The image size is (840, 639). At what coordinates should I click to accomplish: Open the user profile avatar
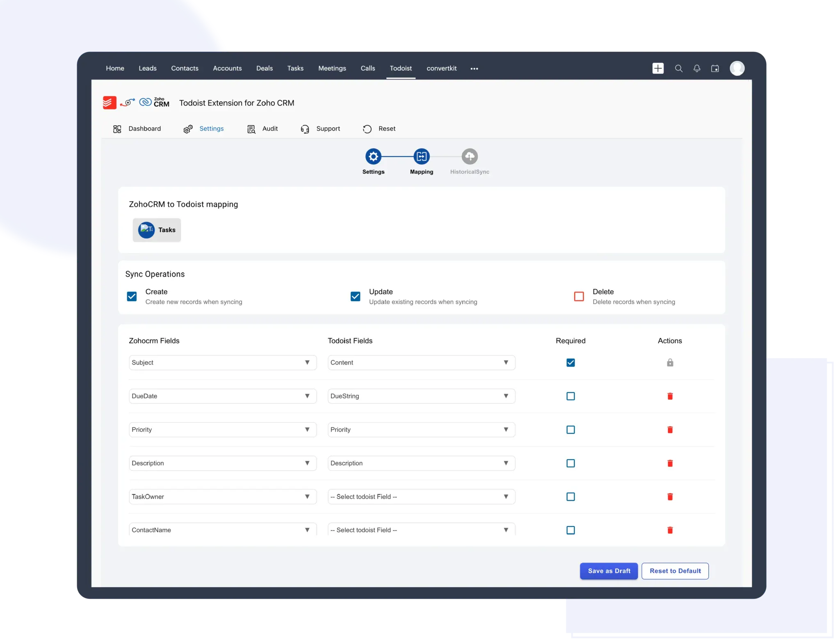(x=737, y=68)
